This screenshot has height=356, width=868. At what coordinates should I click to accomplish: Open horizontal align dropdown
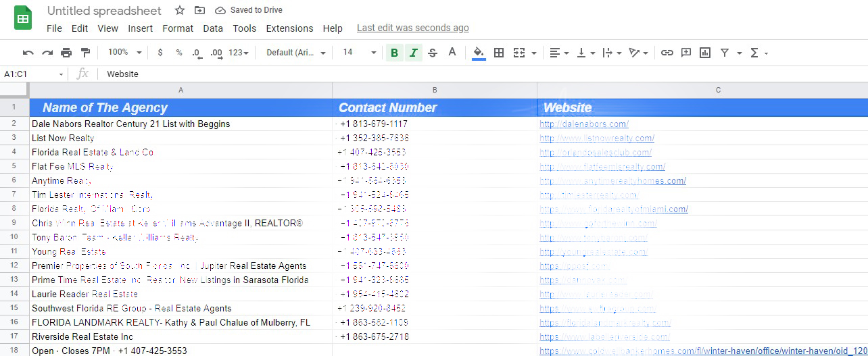[558, 53]
